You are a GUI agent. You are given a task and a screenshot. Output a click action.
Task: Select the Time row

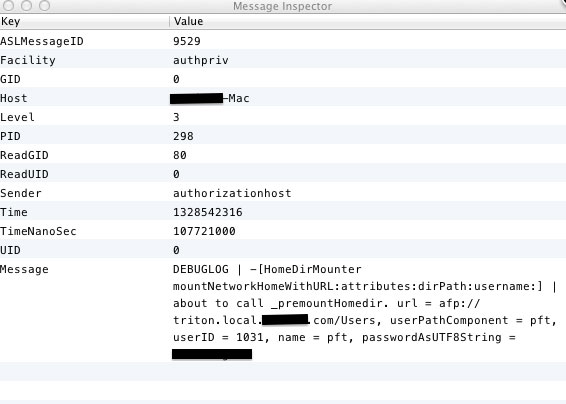(283, 212)
